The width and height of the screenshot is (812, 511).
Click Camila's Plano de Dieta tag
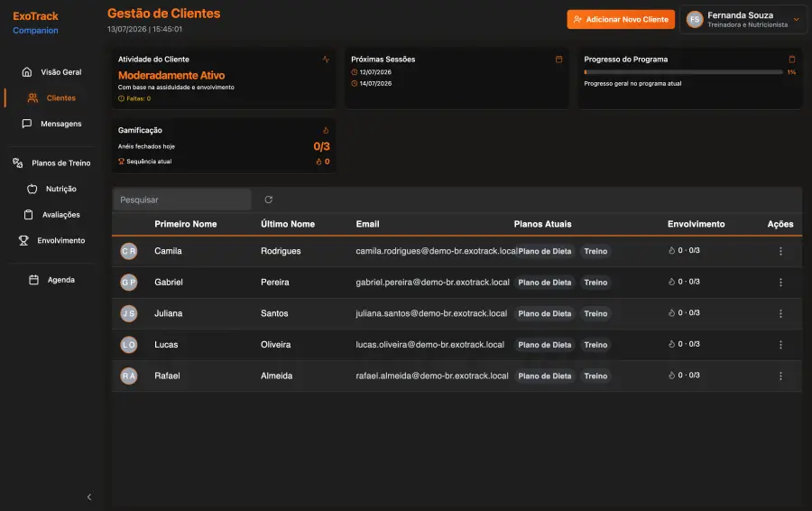click(x=544, y=251)
